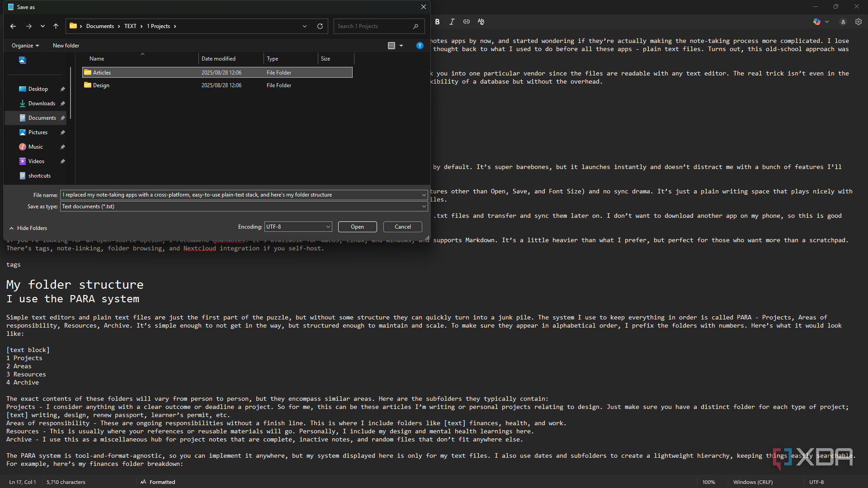This screenshot has width=868, height=488.
Task: Open Pictures in the navigation pane
Action: coord(38,132)
